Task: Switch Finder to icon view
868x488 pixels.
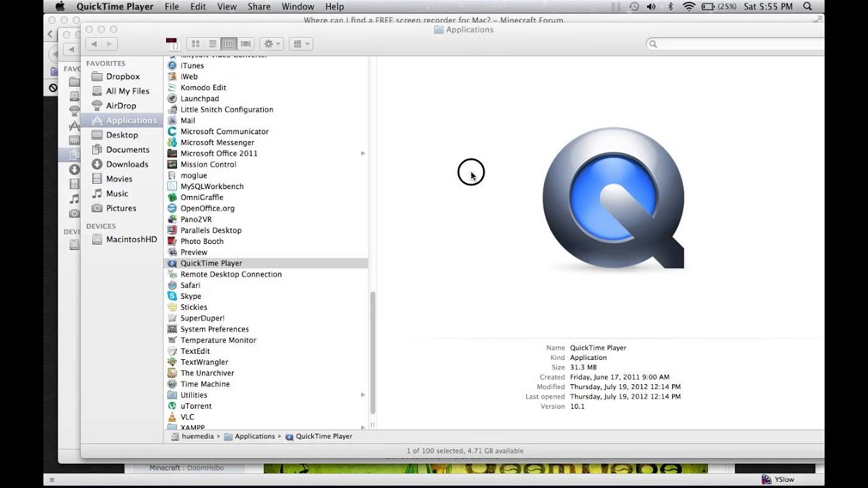Action: tap(195, 44)
